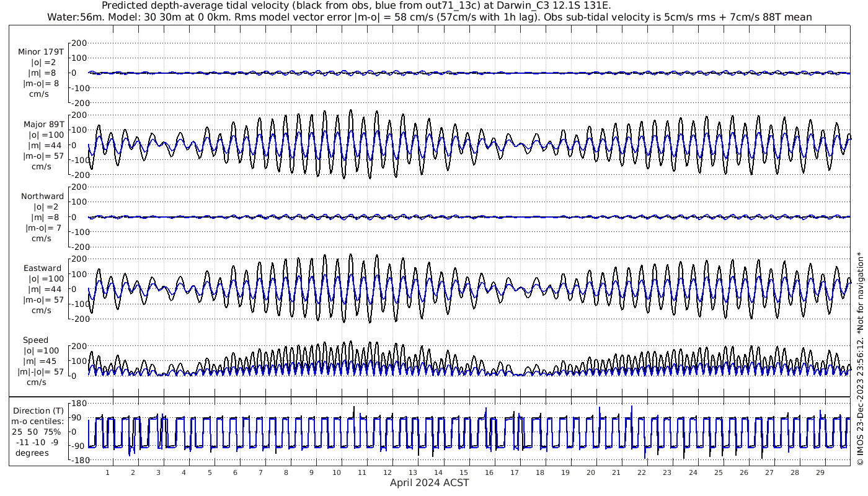The height and width of the screenshot is (496, 868).
Task: Click day '20' on the date axis
Action: (x=591, y=472)
